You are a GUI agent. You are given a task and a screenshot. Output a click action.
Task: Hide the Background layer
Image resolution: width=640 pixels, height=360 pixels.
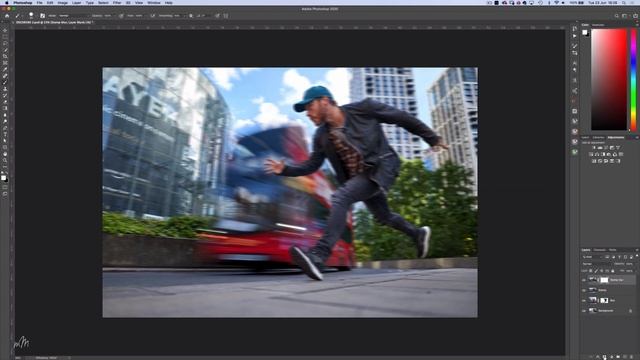(x=583, y=311)
